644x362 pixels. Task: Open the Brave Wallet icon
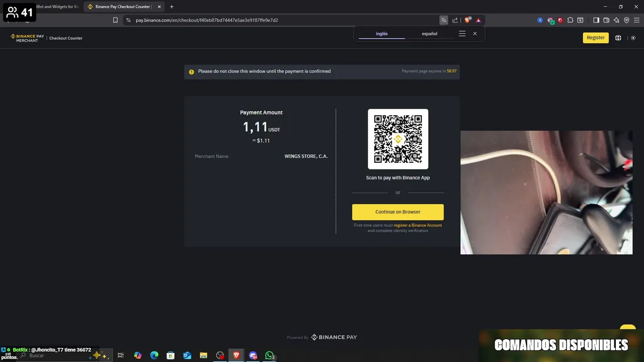(x=606, y=20)
